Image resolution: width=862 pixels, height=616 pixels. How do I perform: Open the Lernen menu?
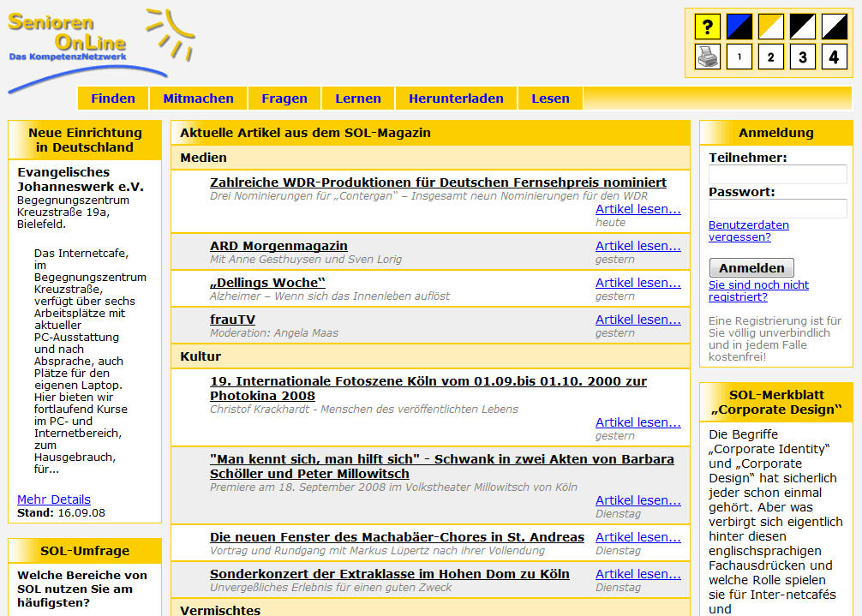[358, 99]
